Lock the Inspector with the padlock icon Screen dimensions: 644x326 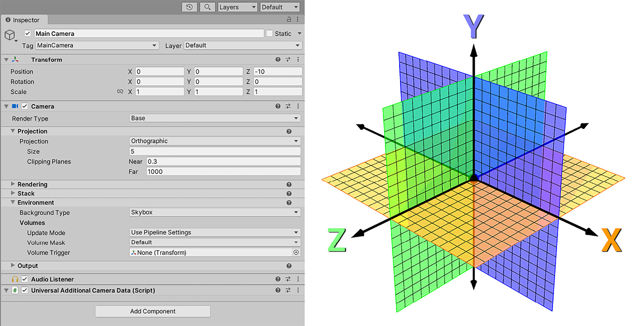tap(289, 19)
